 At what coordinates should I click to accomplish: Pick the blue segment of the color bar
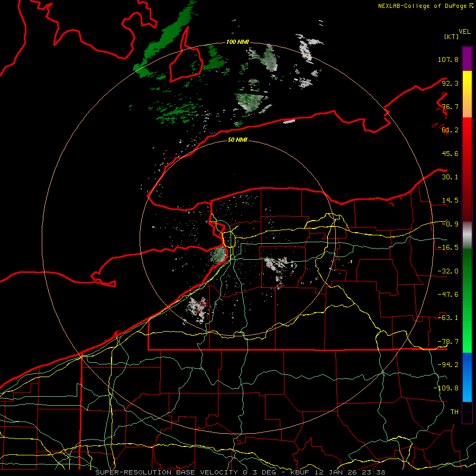[467, 377]
